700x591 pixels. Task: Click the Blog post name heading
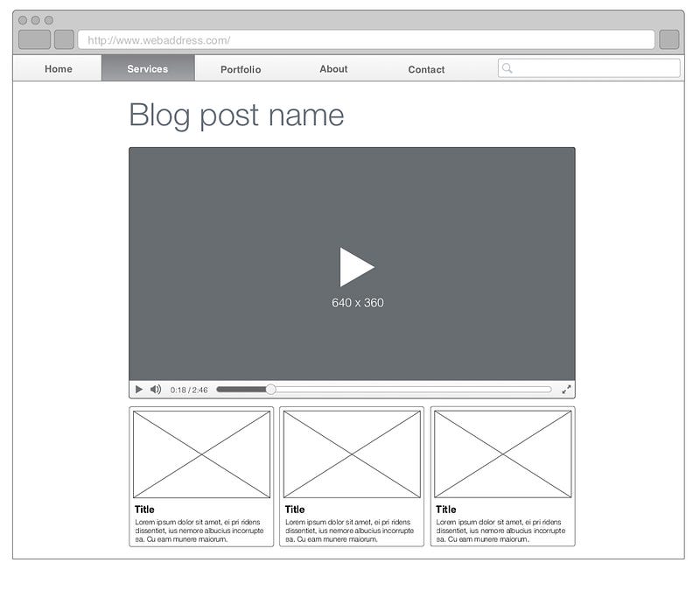click(x=236, y=116)
